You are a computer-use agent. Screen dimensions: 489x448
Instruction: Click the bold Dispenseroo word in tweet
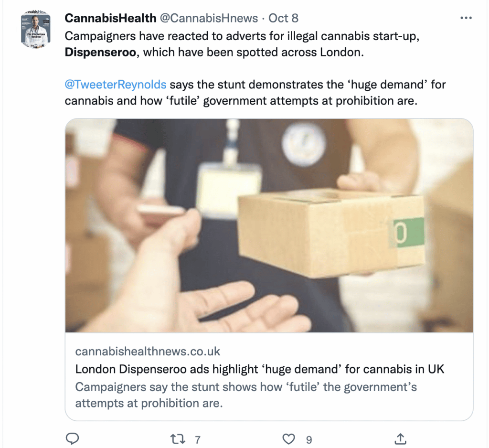(x=100, y=52)
